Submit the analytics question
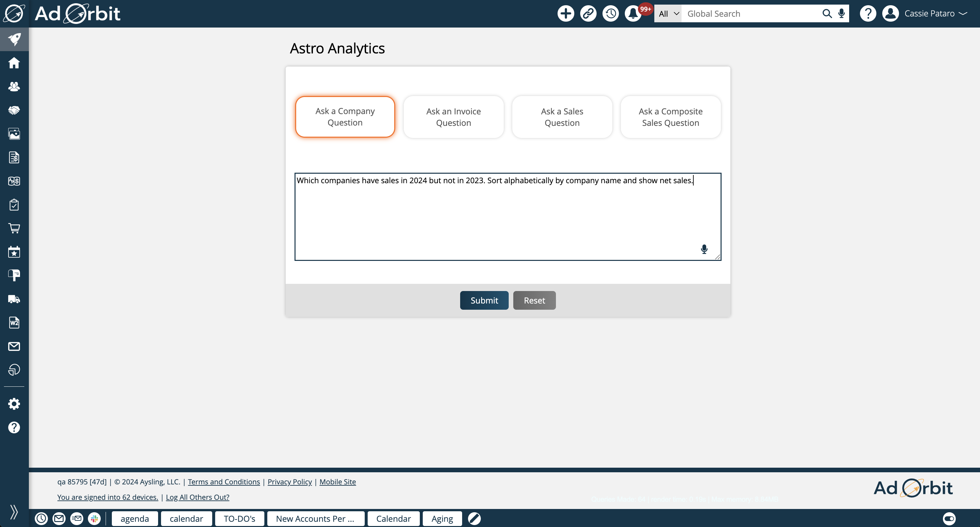The width and height of the screenshot is (980, 527). tap(484, 301)
